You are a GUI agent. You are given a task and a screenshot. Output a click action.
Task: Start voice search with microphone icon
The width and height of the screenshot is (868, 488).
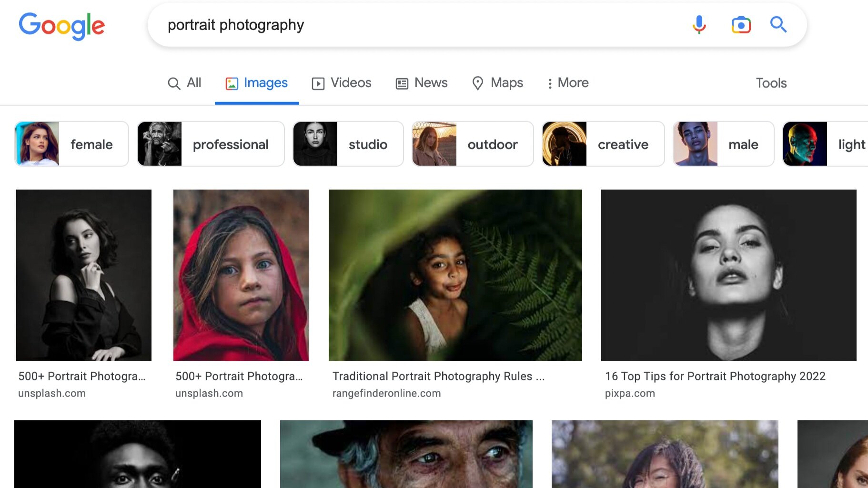pyautogui.click(x=699, y=24)
